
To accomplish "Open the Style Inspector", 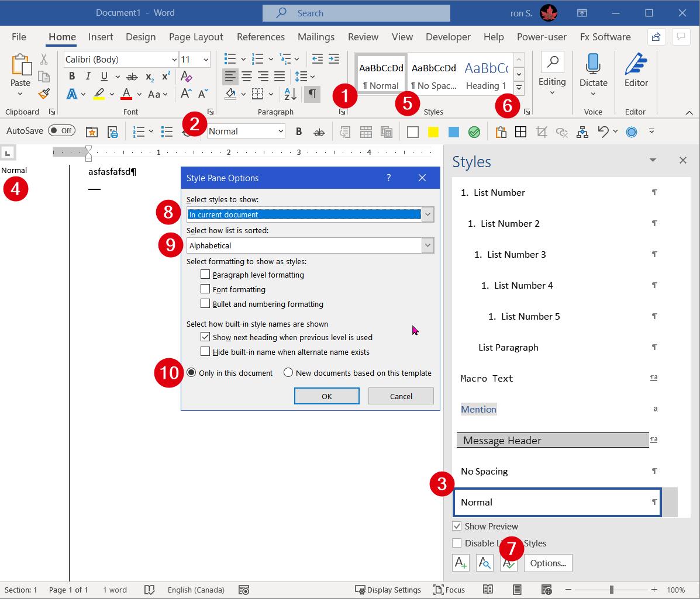I will pos(485,563).
